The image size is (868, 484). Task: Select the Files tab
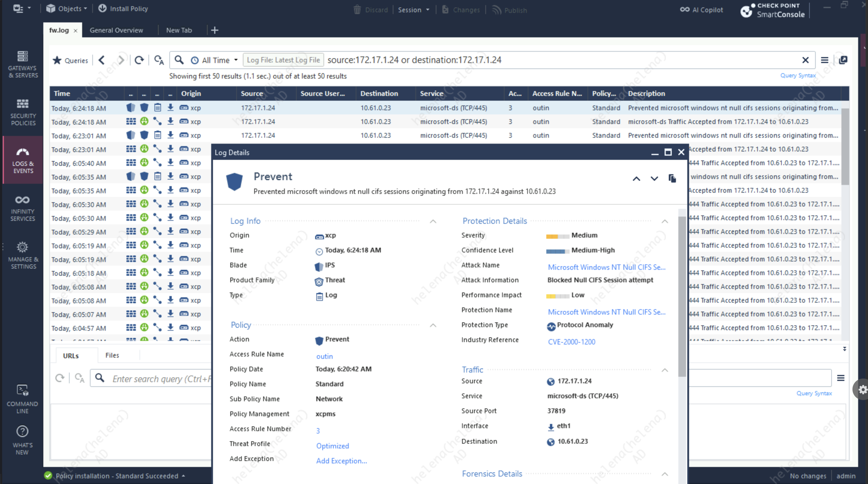[x=112, y=355]
